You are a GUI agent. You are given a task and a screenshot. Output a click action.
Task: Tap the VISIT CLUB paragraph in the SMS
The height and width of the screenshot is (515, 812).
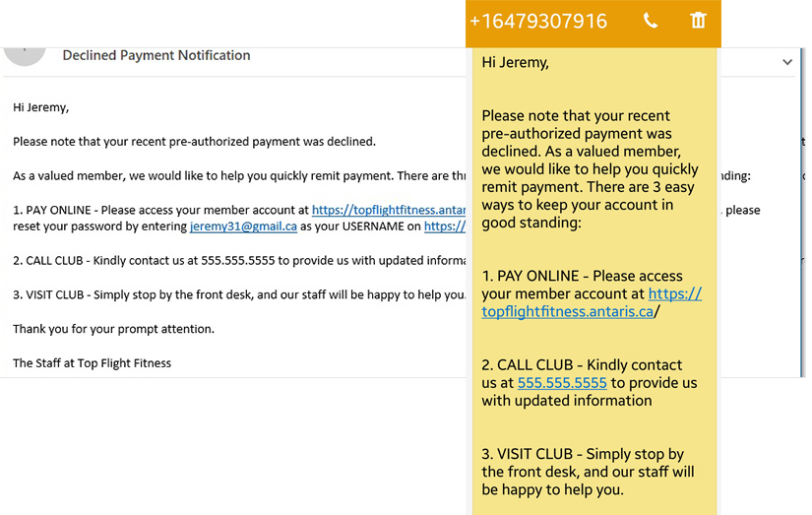click(588, 472)
